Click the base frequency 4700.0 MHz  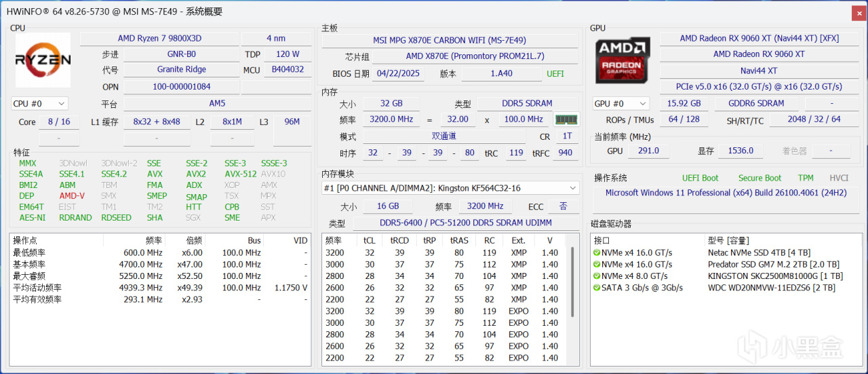pyautogui.click(x=141, y=264)
